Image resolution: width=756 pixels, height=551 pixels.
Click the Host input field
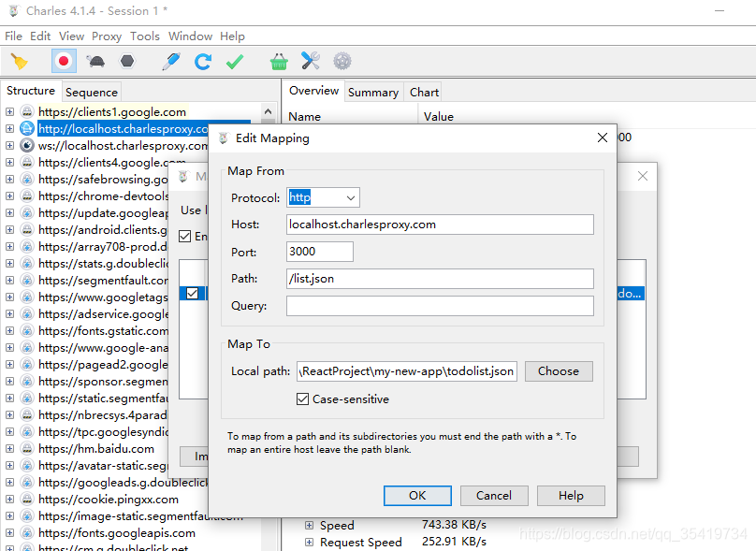(440, 225)
